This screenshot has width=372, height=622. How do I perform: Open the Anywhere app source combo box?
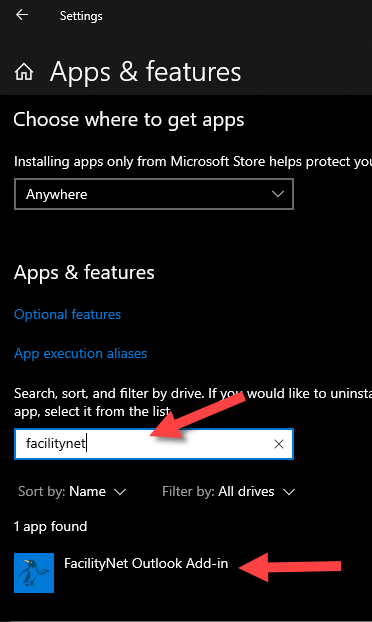pos(154,194)
